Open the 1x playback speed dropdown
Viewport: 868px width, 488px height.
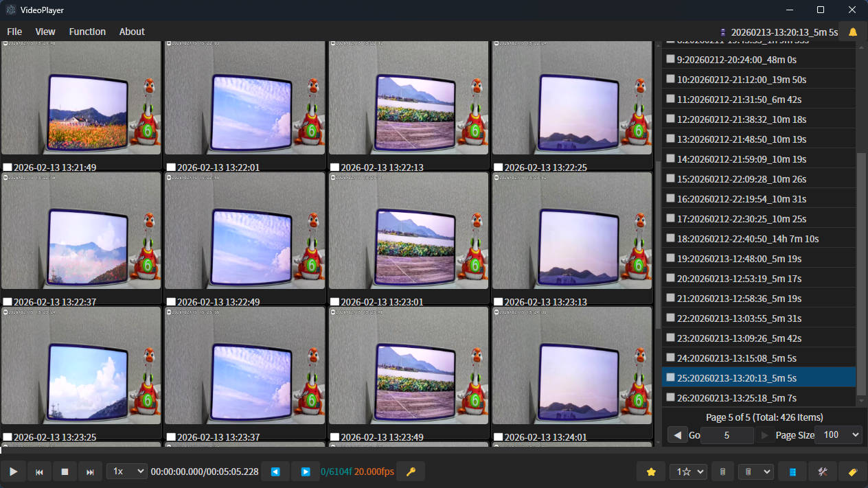point(126,472)
